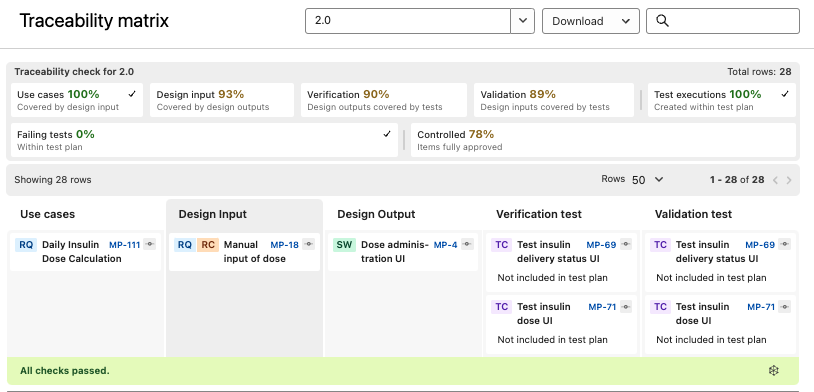Select the Use cases 100% check card
Viewport: 814px width, 392px height.
(77, 100)
